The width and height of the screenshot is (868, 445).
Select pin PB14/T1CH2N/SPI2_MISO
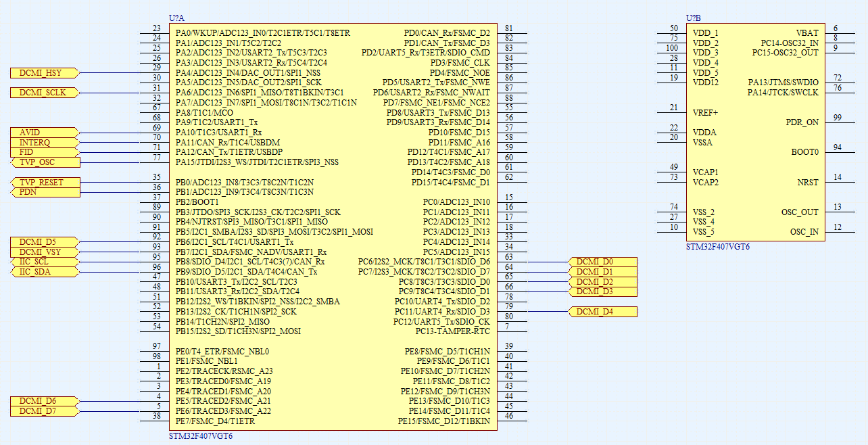(x=222, y=321)
